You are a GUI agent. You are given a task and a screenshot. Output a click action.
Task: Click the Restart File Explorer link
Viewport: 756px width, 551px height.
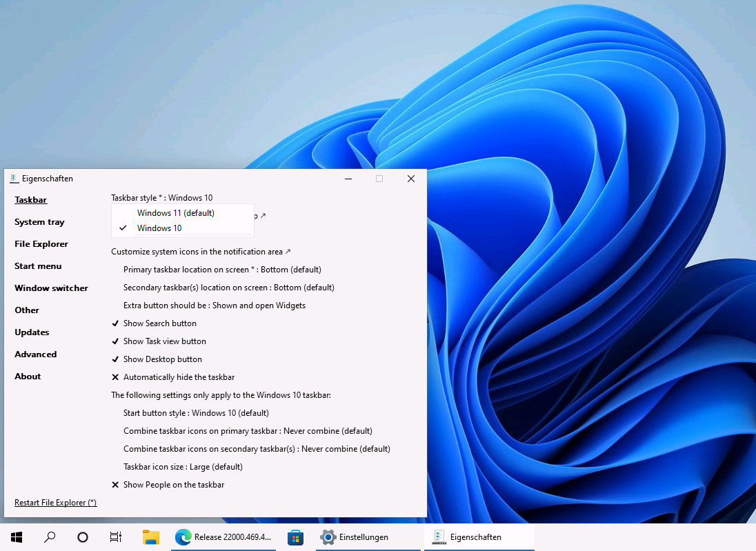(55, 502)
